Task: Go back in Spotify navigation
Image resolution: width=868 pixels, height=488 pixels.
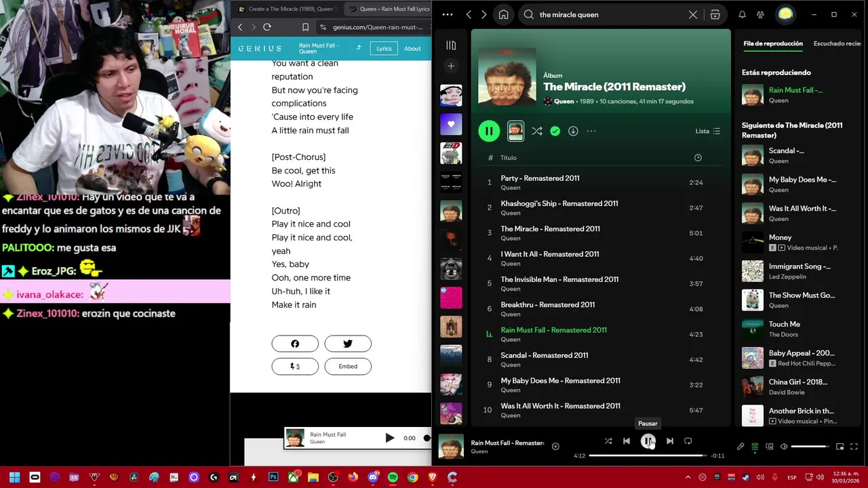Action: [469, 14]
